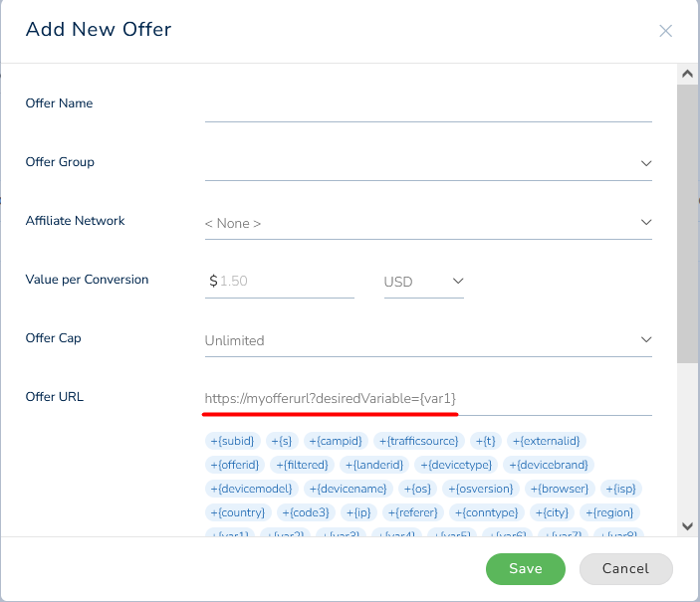Save the new offer
700x602 pixels.
(526, 568)
